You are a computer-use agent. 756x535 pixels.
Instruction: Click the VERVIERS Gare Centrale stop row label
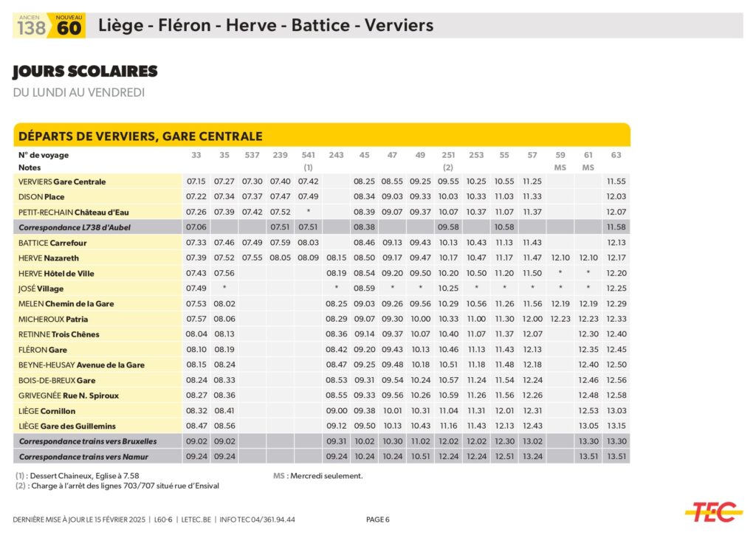point(62,182)
